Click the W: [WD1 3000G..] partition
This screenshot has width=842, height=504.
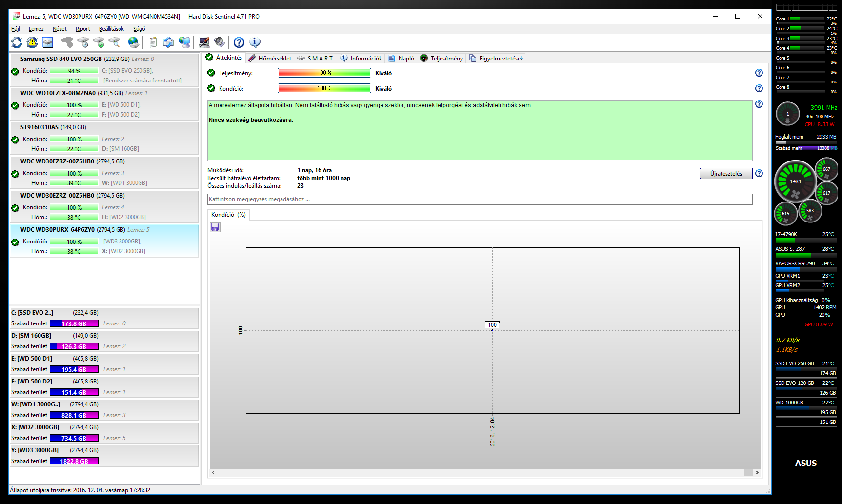click(x=104, y=410)
